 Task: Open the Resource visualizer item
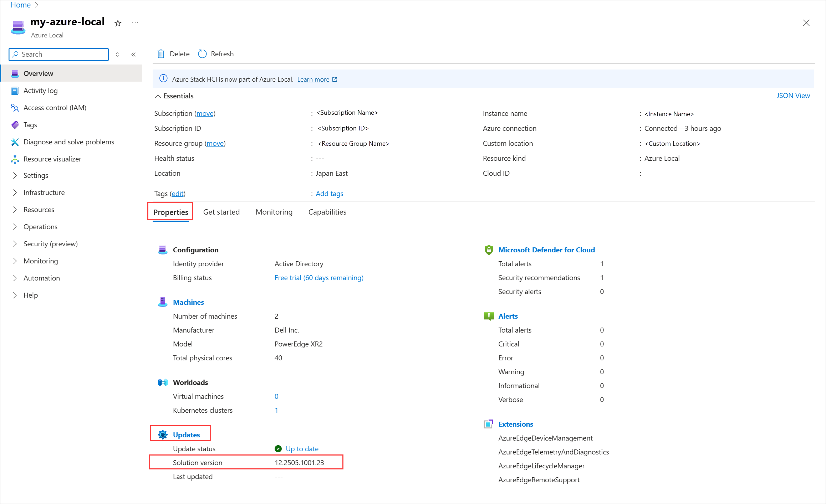[52, 159]
